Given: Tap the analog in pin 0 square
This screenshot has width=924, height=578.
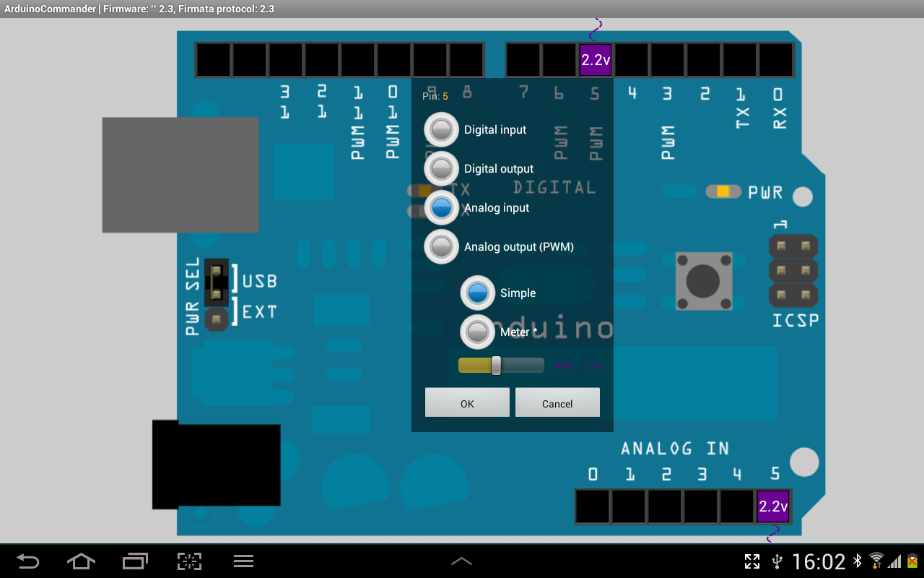Looking at the screenshot, I should [593, 506].
